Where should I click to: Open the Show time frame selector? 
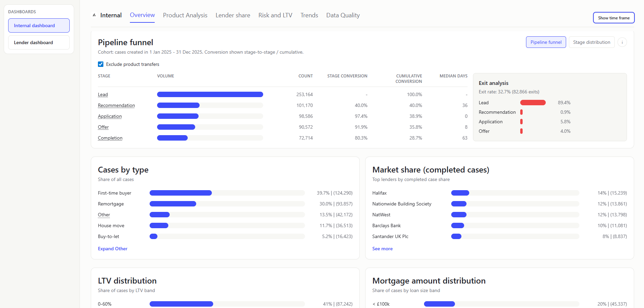(x=613, y=18)
